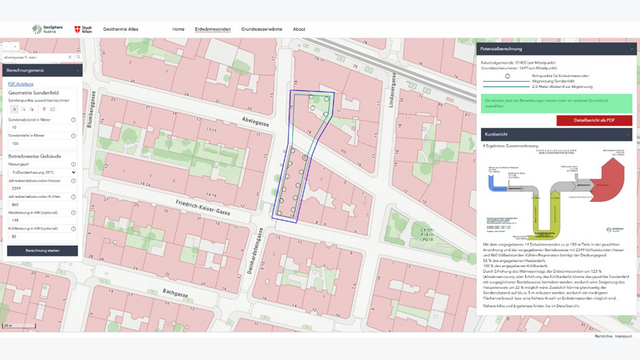Download the Detailbericht als PDF
This screenshot has width=640, height=360.
click(x=594, y=120)
